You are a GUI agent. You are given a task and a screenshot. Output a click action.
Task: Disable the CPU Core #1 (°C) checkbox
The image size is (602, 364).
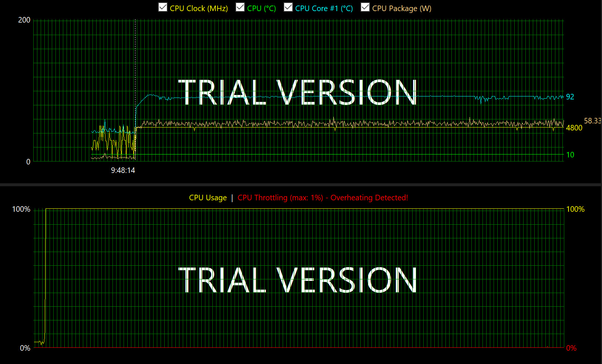coord(288,7)
